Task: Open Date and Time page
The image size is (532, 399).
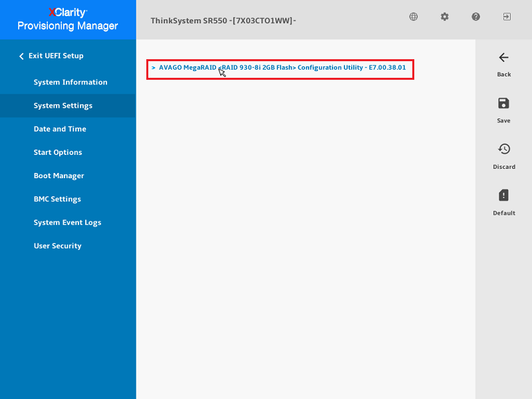Action: tap(60, 129)
